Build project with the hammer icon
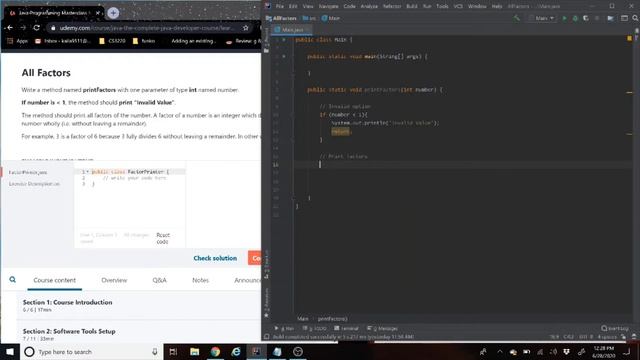Screen dimensions: 640x360 516,18
